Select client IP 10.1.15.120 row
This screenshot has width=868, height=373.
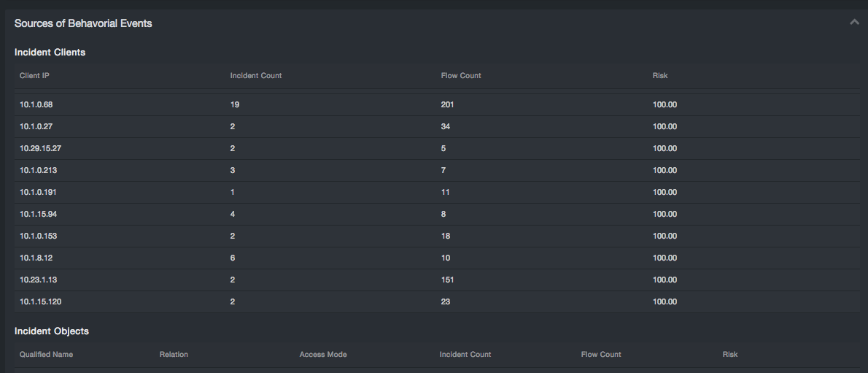pyautogui.click(x=40, y=302)
